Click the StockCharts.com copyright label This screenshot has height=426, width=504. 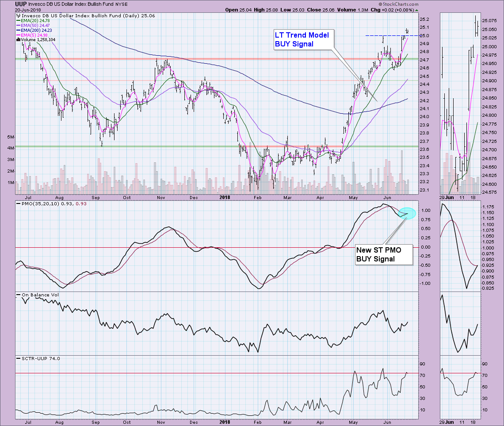(399, 4)
